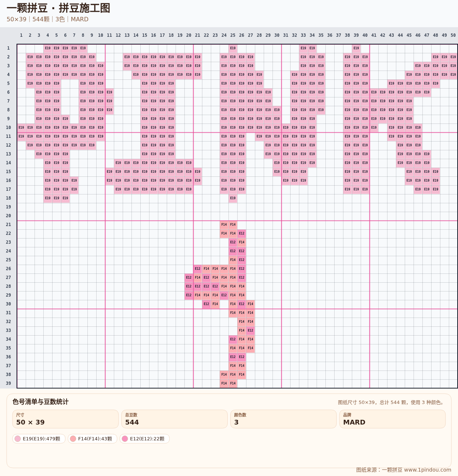
Task: Click the E12 bead at row 30, column 22
Action: [x=206, y=304]
